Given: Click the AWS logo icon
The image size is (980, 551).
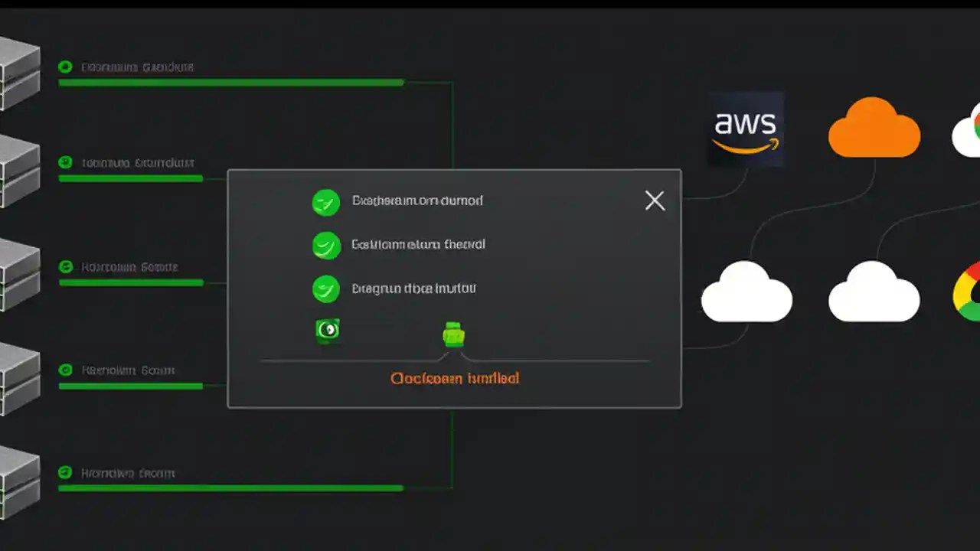Looking at the screenshot, I should pos(745,128).
